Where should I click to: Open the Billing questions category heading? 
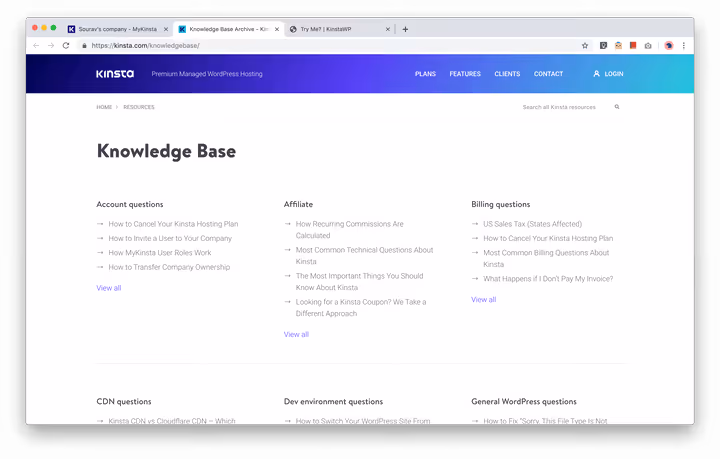501,204
